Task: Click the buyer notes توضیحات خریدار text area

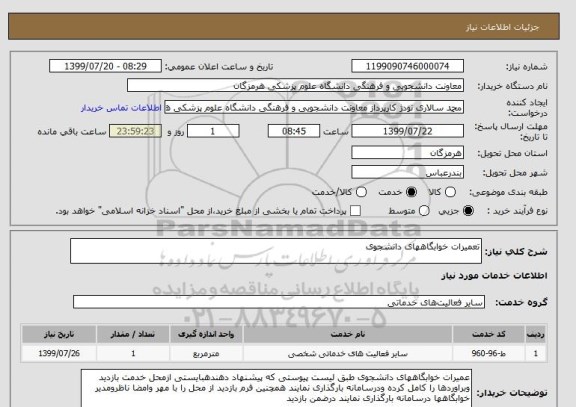Action: click(276, 389)
